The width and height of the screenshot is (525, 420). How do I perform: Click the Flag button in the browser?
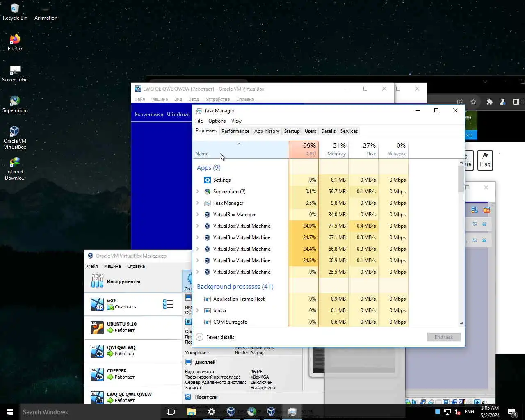point(485,160)
